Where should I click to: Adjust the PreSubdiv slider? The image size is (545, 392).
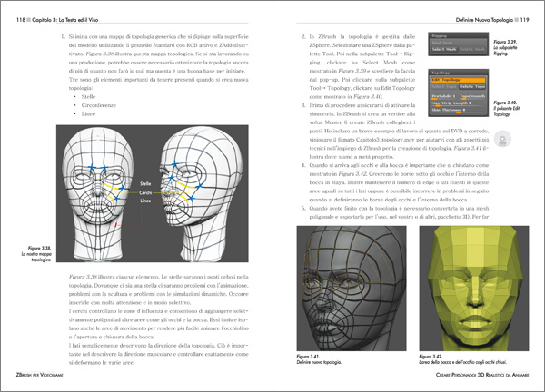pos(444,96)
